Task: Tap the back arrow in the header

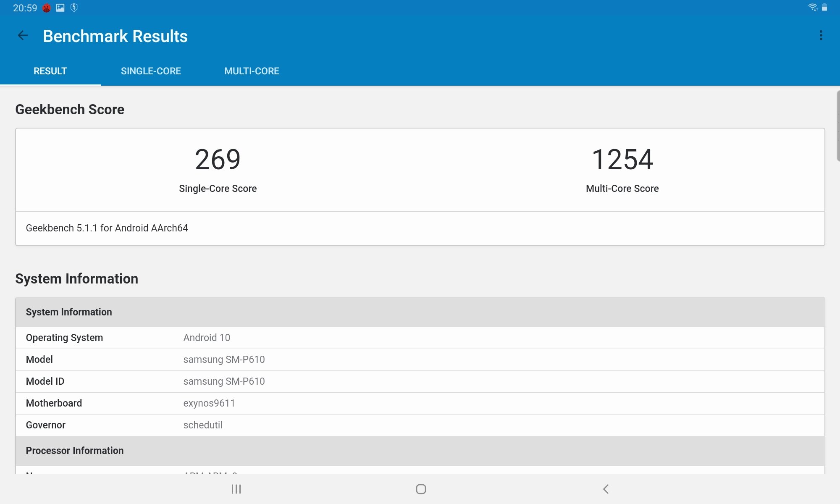Action: pos(23,36)
